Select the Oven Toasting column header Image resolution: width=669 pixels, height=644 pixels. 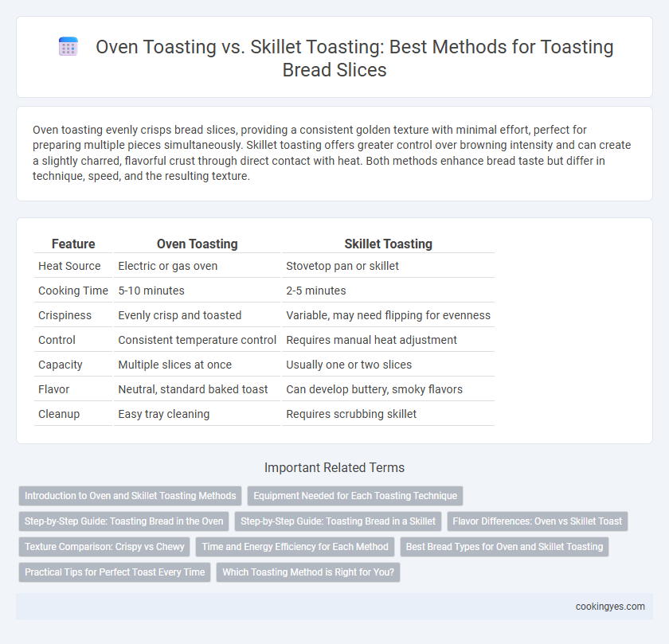point(198,244)
